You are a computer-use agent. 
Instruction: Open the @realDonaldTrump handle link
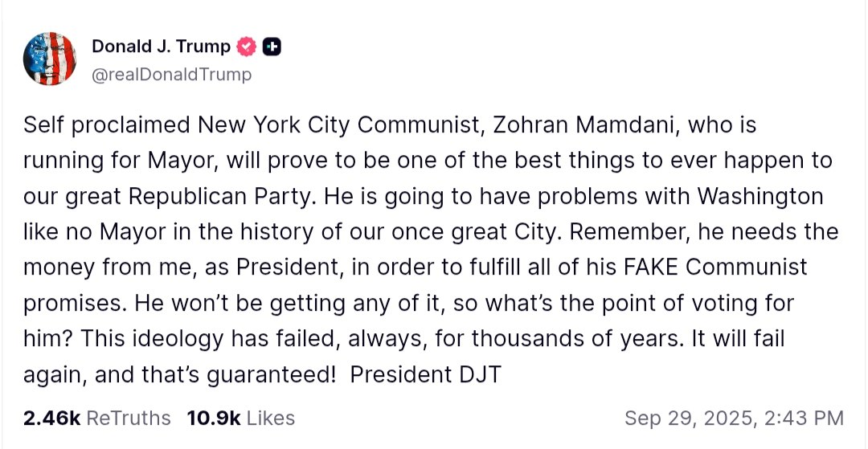(171, 75)
